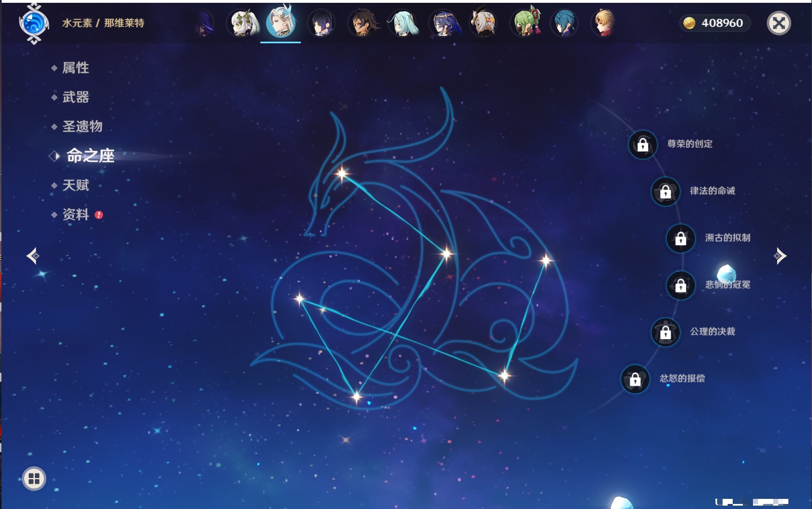The width and height of the screenshot is (812, 509).
Task: Select the light aqua-haired character avatar
Action: pyautogui.click(x=403, y=23)
